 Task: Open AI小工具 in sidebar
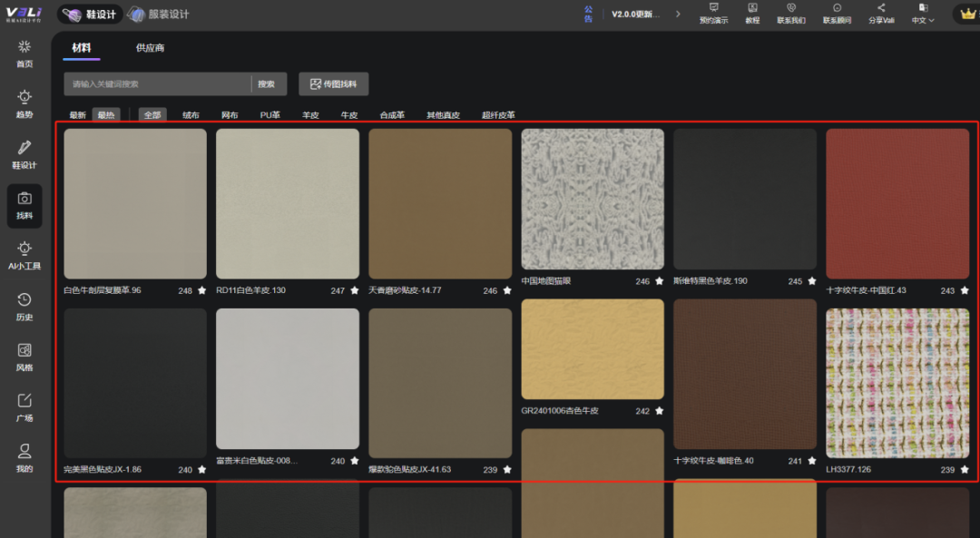pyautogui.click(x=24, y=256)
